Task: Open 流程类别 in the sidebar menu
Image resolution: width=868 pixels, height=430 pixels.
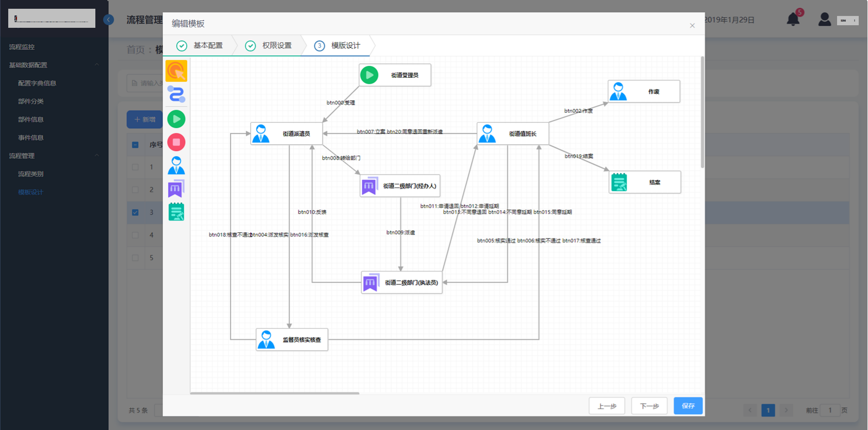Action: coord(30,174)
